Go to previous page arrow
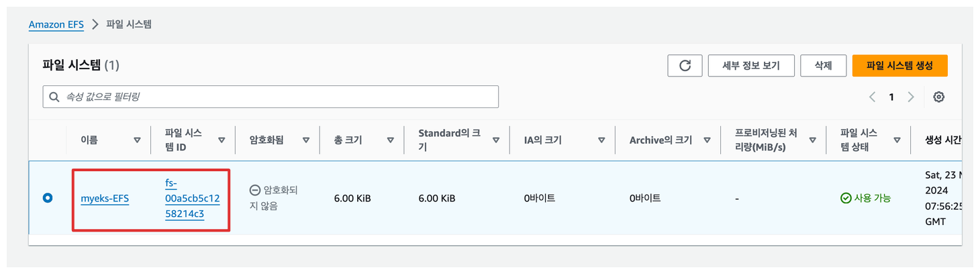Screen dimensions: 980x274 (872, 97)
